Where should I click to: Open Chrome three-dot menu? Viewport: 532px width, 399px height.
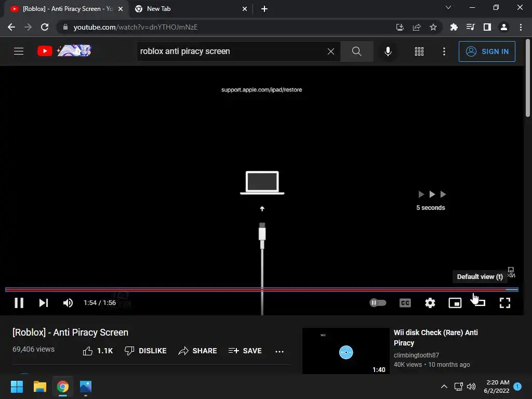(x=521, y=27)
